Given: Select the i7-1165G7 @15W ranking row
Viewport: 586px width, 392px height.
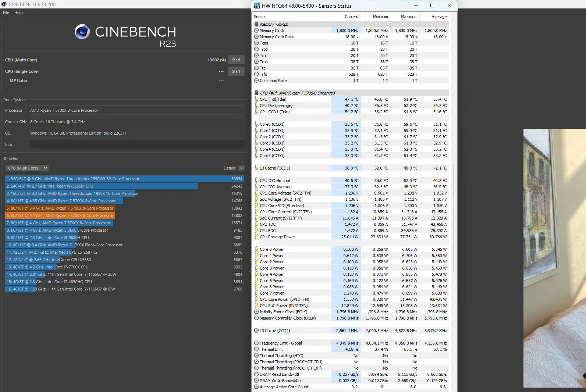Looking at the screenshot, I should 125,289.
